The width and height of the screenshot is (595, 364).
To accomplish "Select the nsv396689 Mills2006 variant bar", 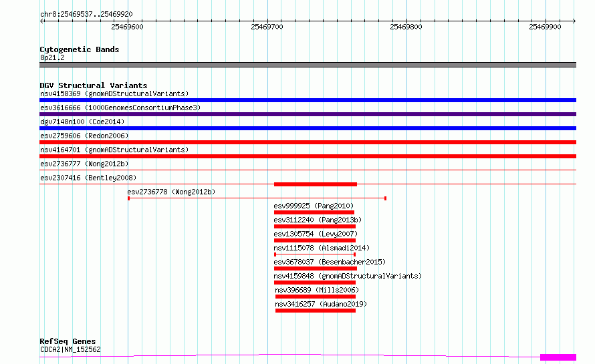I will (x=316, y=297).
